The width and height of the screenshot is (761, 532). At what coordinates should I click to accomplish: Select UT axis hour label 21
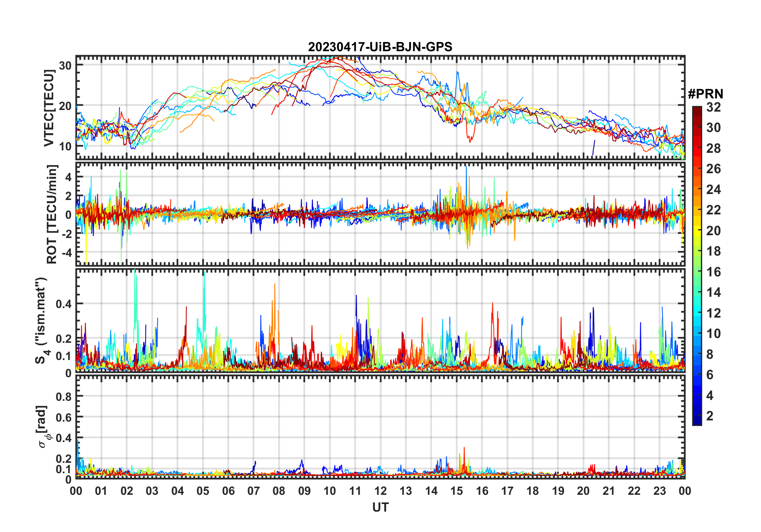click(x=609, y=491)
